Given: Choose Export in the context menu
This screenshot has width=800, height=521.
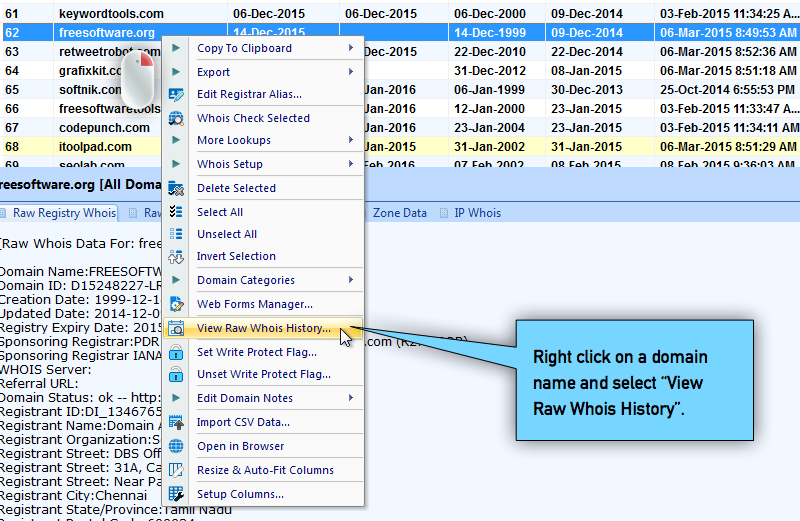Looking at the screenshot, I should pyautogui.click(x=213, y=72).
